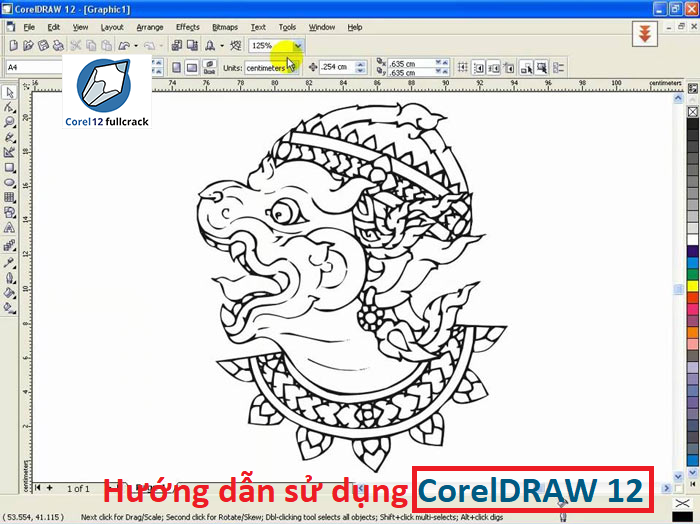Open the Layout menu
The height and width of the screenshot is (524, 700).
click(x=112, y=27)
